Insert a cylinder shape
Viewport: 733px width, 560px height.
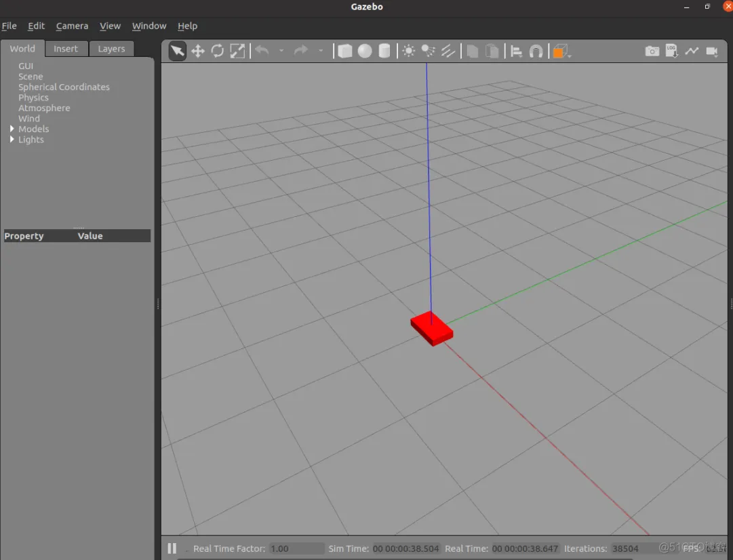(384, 51)
